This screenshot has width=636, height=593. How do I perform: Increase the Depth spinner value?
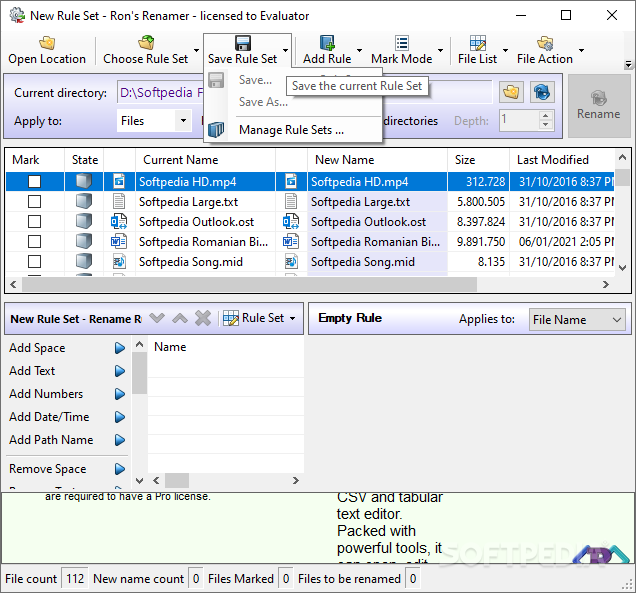click(x=546, y=115)
